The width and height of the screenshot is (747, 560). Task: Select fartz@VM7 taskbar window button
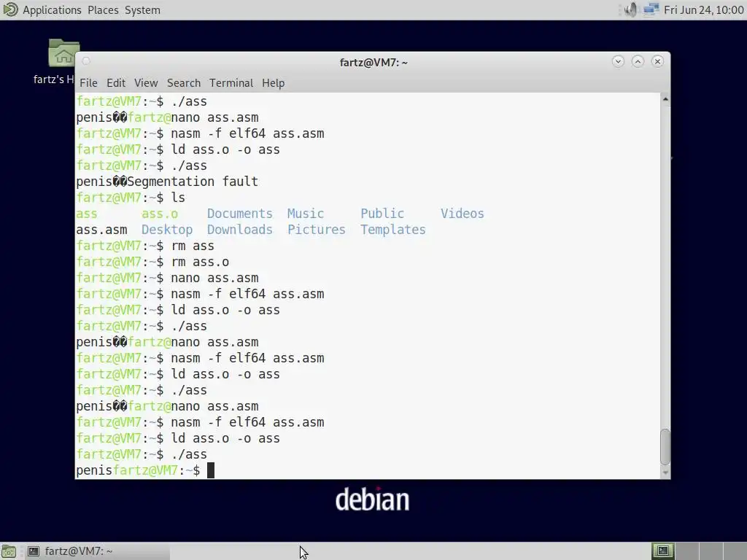click(x=98, y=551)
